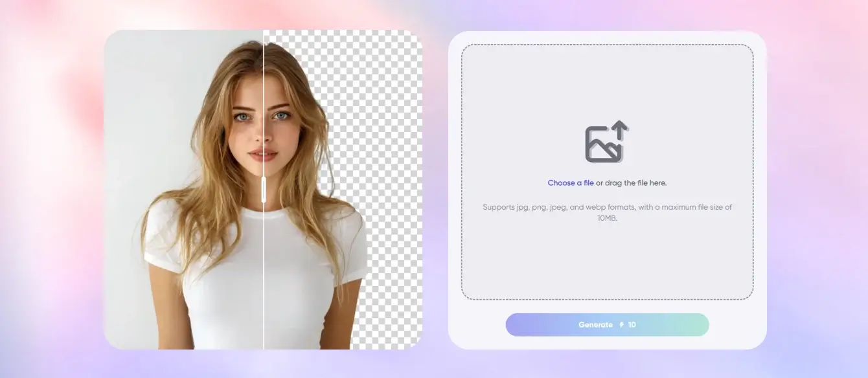Click the image upload icon
This screenshot has height=378, width=868.
(x=606, y=142)
